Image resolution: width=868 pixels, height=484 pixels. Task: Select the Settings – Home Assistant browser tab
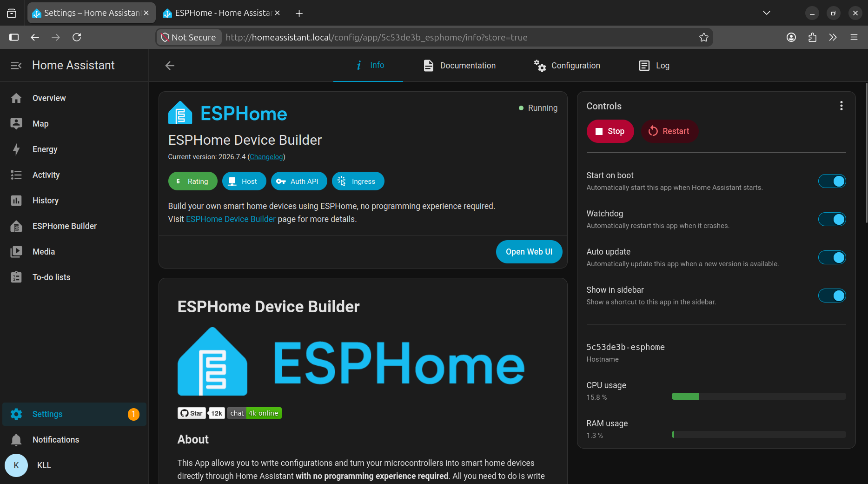(91, 13)
